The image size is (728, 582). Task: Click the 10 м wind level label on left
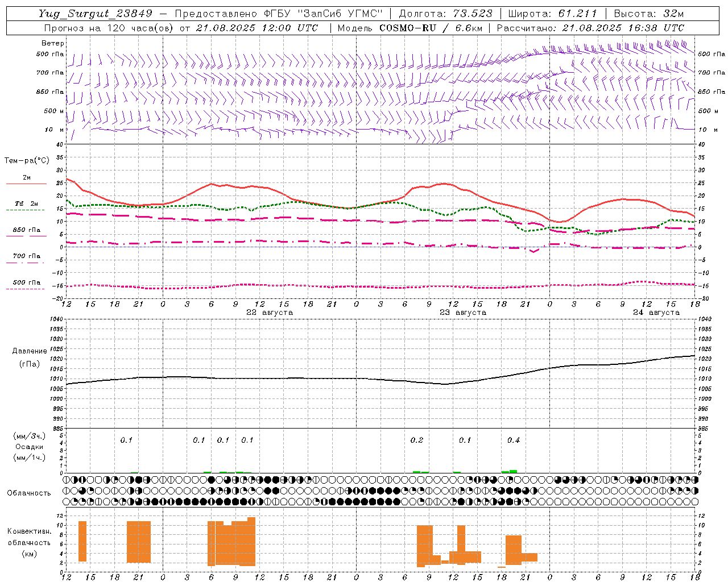54,130
